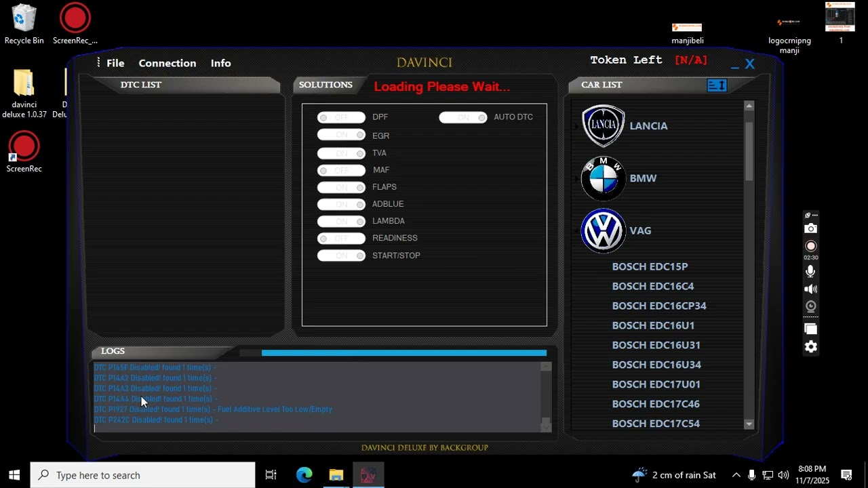Open the ScreenRec_ desktop icon at top
The width and height of the screenshot is (868, 488).
75,24
